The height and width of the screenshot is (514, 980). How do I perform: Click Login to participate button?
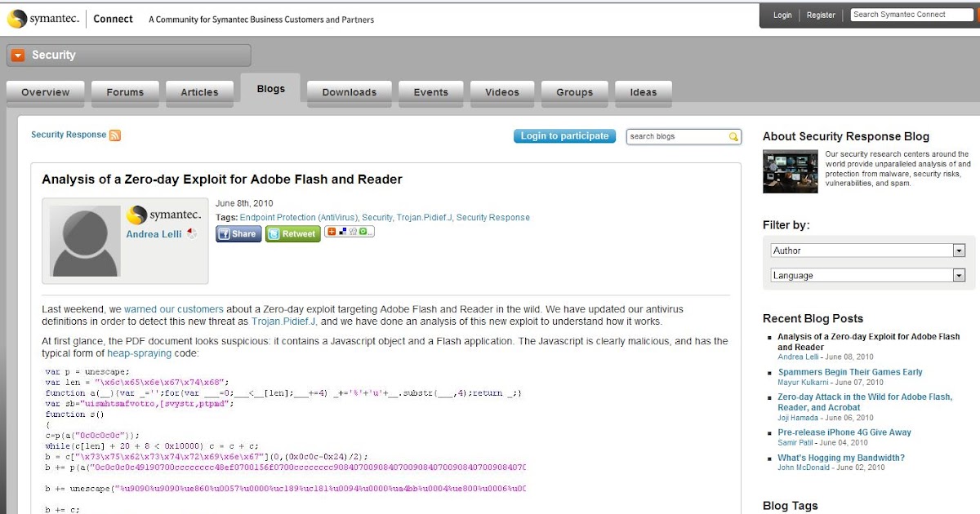click(x=565, y=136)
